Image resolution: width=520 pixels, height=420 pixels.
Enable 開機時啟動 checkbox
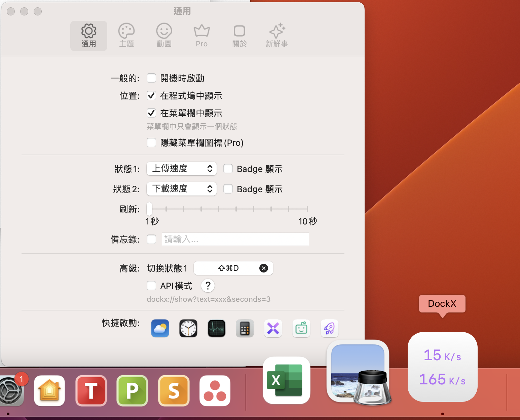coord(151,78)
